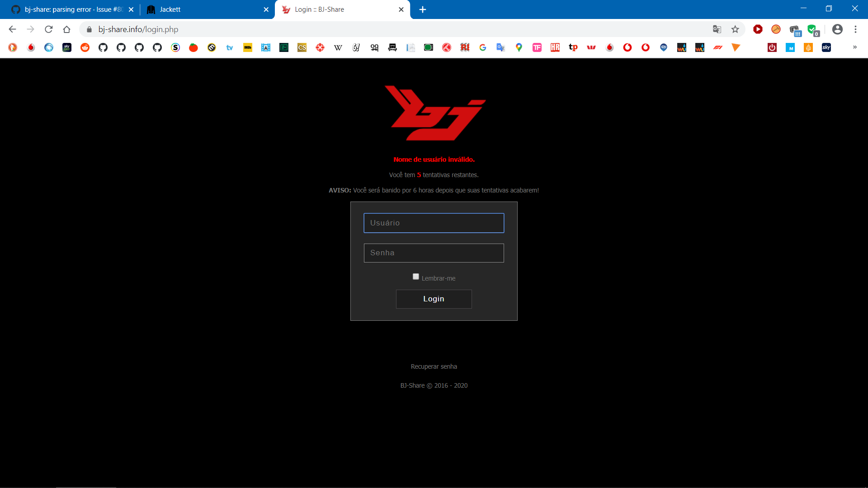The width and height of the screenshot is (868, 488).
Task: Toggle the Lembrar-me checkbox
Action: [x=416, y=277]
